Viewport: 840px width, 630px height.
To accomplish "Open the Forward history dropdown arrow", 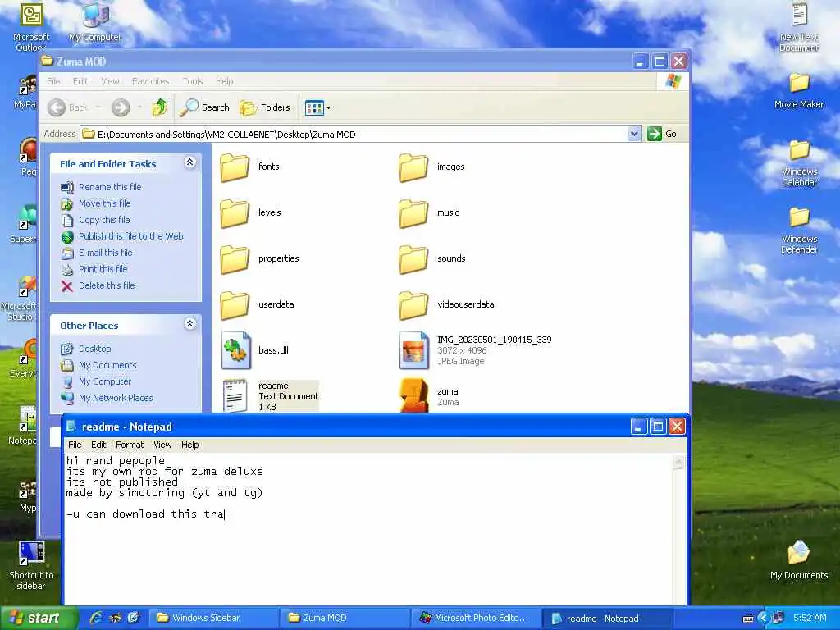I will point(139,107).
